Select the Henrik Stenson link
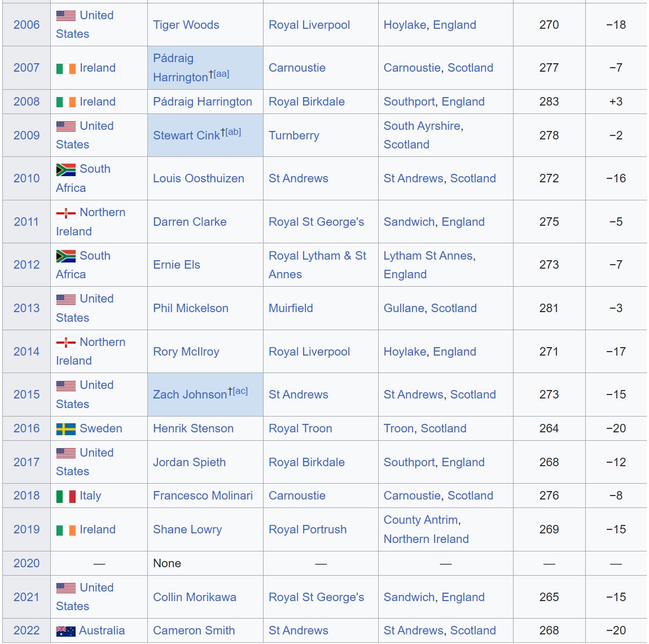 [x=193, y=428]
